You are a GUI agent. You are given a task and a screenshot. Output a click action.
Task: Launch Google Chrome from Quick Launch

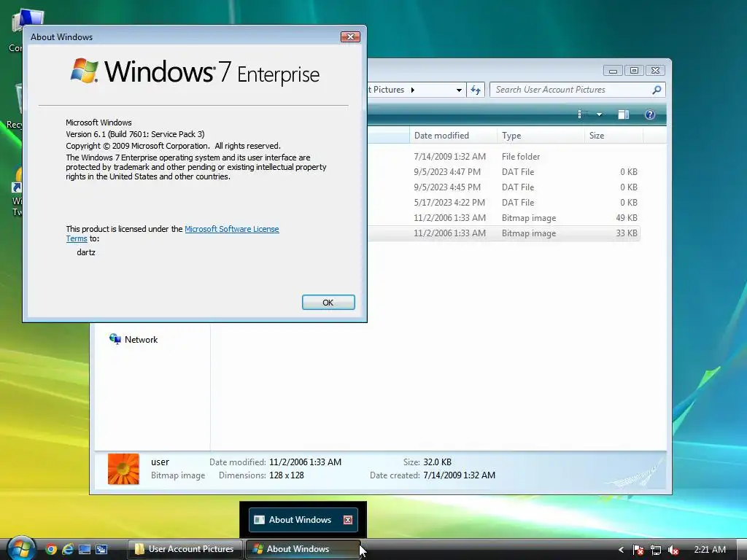(50, 549)
